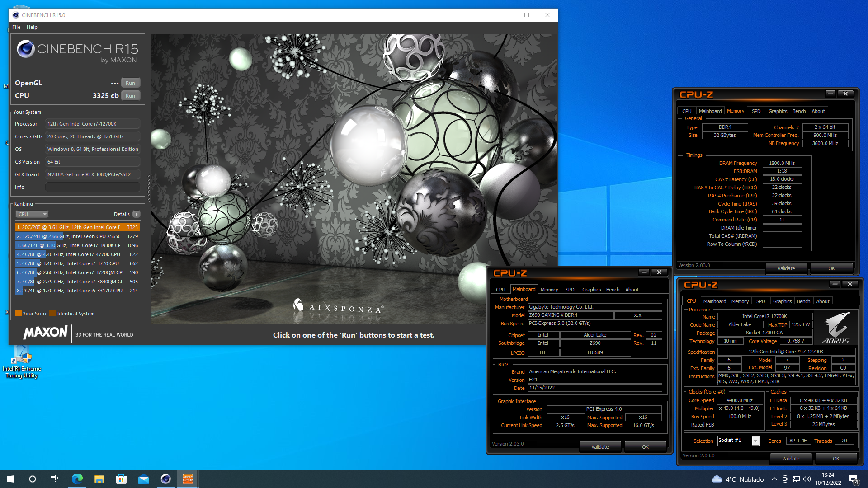The height and width of the screenshot is (488, 868).
Task: Click the Identical System color swatch
Action: pos(52,314)
